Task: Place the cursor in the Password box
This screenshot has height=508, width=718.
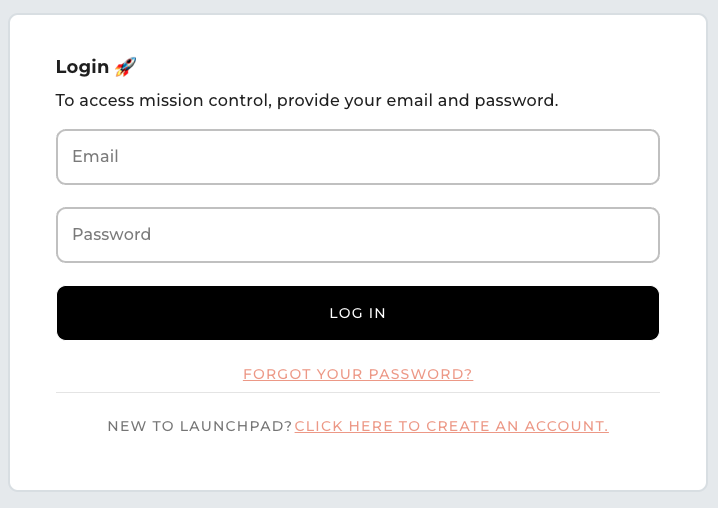Action: (357, 235)
